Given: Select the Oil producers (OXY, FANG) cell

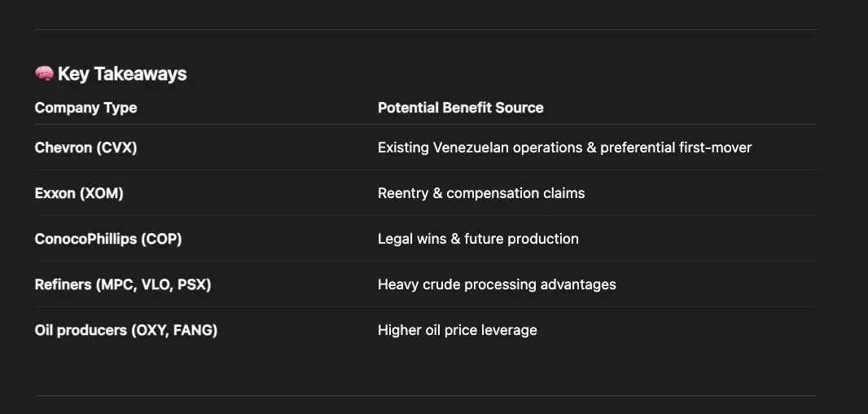Looking at the screenshot, I should pyautogui.click(x=126, y=330).
